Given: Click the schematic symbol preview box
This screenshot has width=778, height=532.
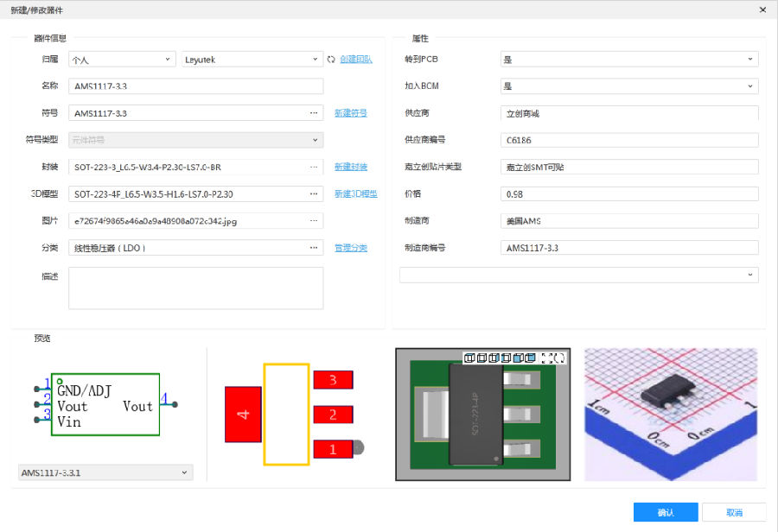Looking at the screenshot, I should tap(105, 404).
